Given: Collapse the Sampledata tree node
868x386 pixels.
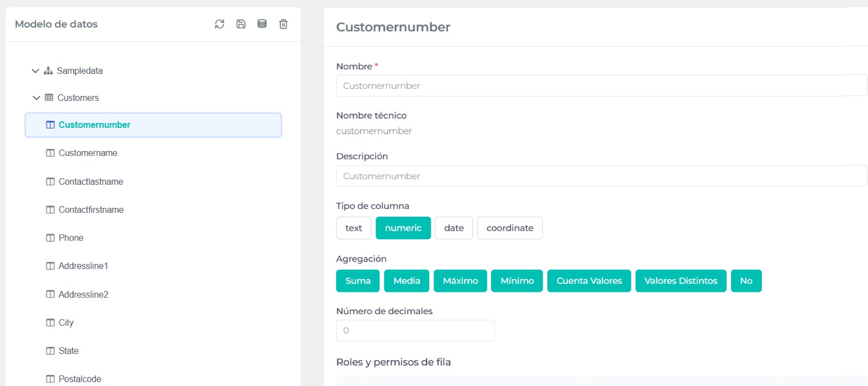Looking at the screenshot, I should [35, 71].
